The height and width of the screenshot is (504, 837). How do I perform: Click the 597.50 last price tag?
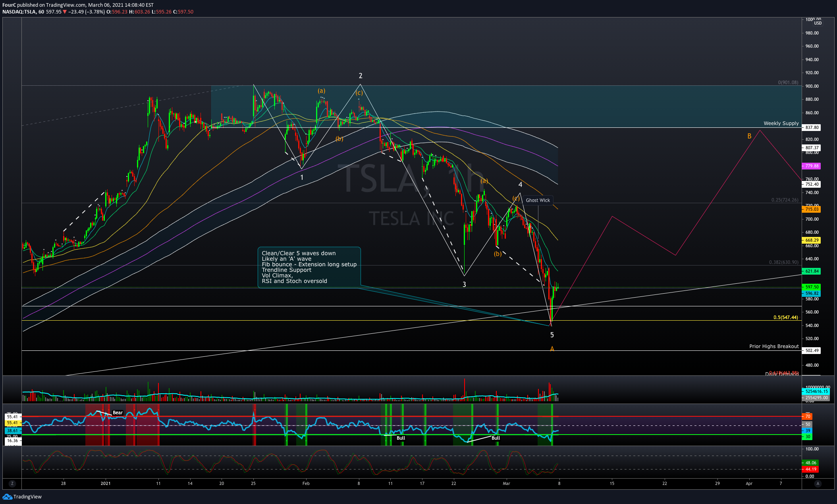(812, 287)
